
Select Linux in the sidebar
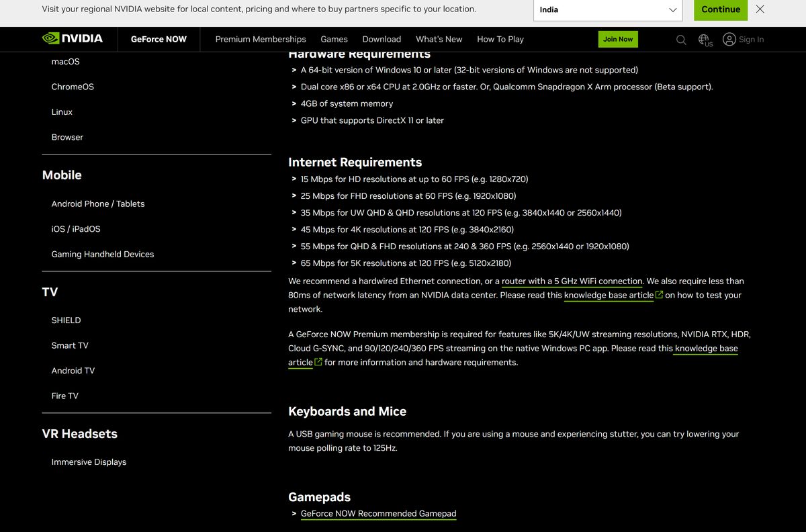pyautogui.click(x=62, y=112)
